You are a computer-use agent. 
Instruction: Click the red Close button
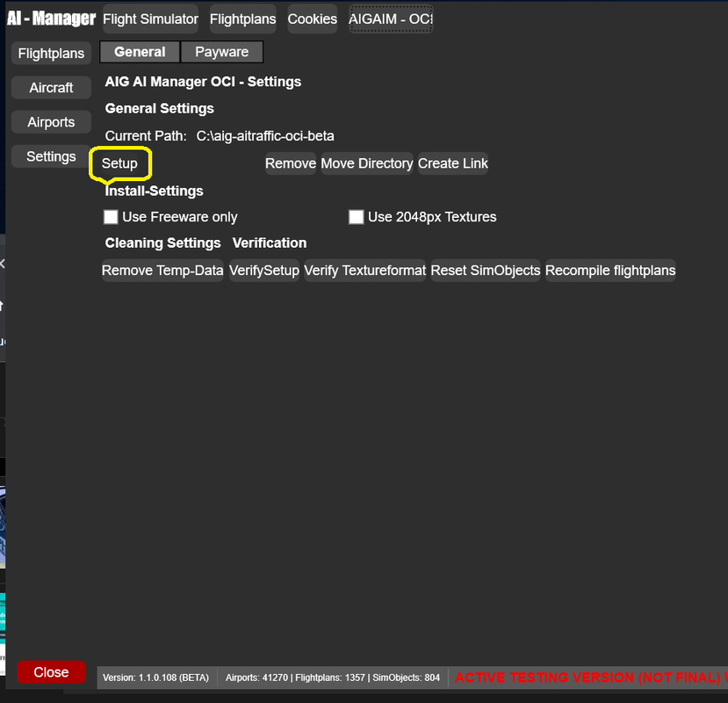click(x=51, y=672)
